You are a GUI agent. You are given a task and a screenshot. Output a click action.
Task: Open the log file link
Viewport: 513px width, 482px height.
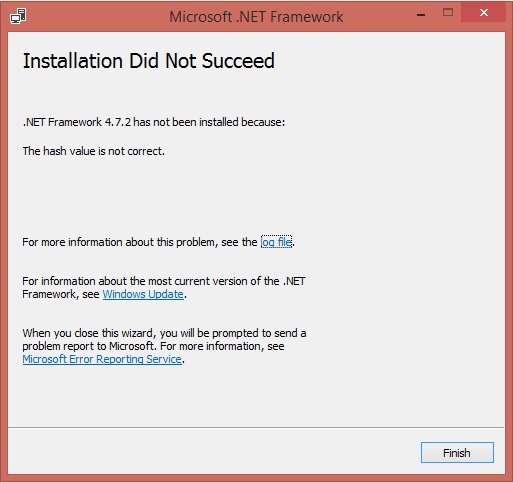276,242
